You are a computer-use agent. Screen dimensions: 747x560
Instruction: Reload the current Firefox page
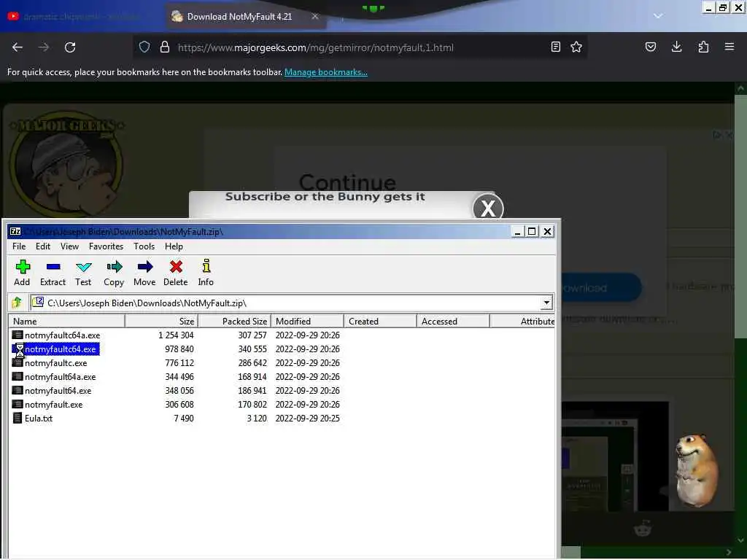[70, 47]
